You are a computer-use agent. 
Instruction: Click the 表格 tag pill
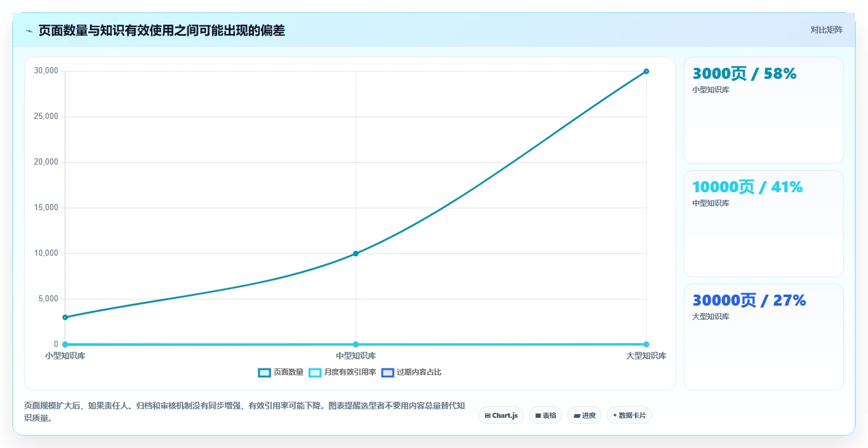(546, 415)
